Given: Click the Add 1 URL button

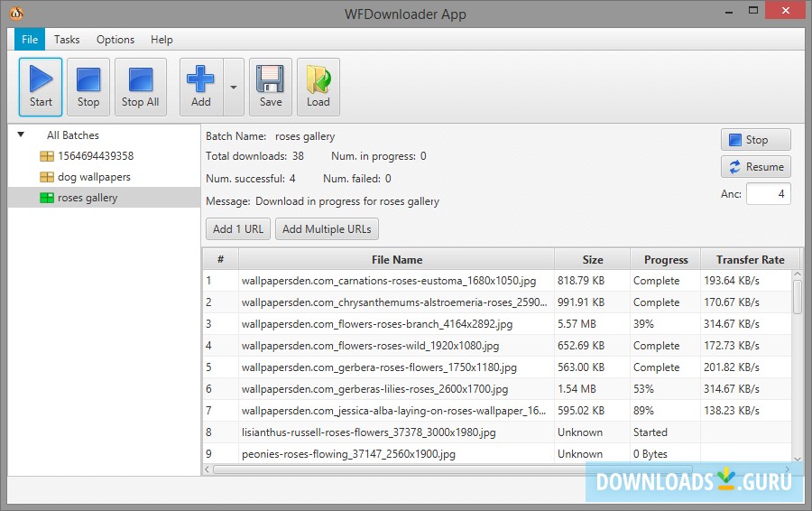Looking at the screenshot, I should pyautogui.click(x=238, y=229).
